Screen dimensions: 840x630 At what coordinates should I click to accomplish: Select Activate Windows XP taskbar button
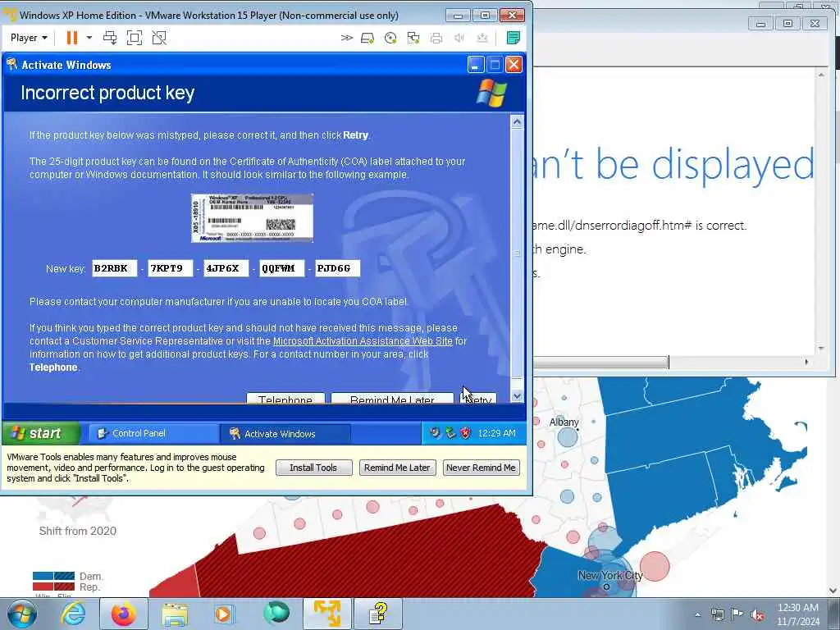285,434
